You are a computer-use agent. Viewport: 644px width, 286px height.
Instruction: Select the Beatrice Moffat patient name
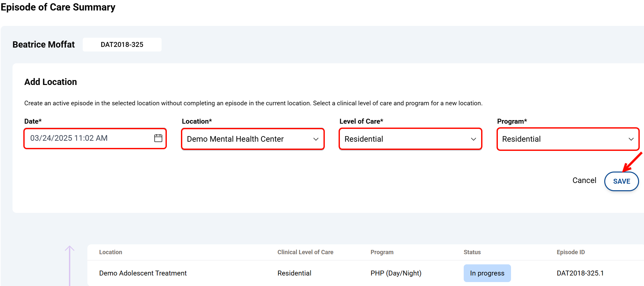pyautogui.click(x=44, y=45)
